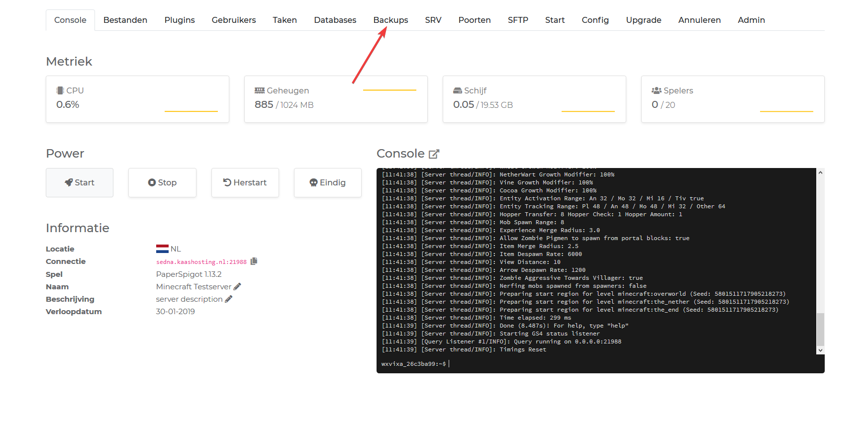Click the CPU chip icon
This screenshot has height=424, width=868.
pos(60,90)
